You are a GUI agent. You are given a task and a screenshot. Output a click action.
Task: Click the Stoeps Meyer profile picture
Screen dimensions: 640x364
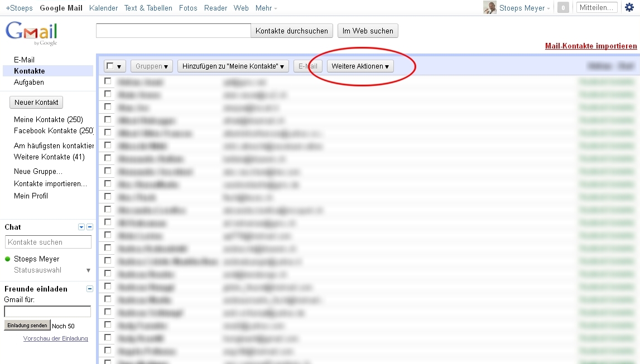tap(489, 8)
